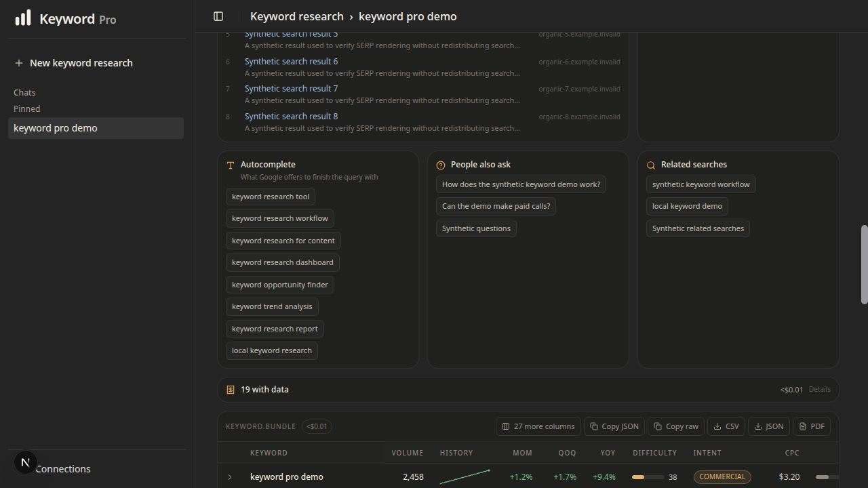Open Synthetic search result 5 link
The image size is (868, 488).
coord(291,34)
